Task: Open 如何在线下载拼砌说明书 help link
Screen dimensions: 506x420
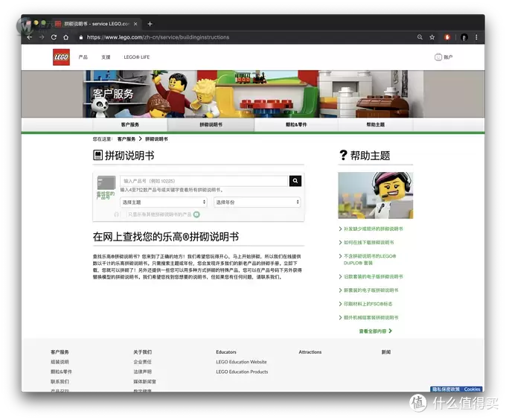Action: tap(369, 243)
